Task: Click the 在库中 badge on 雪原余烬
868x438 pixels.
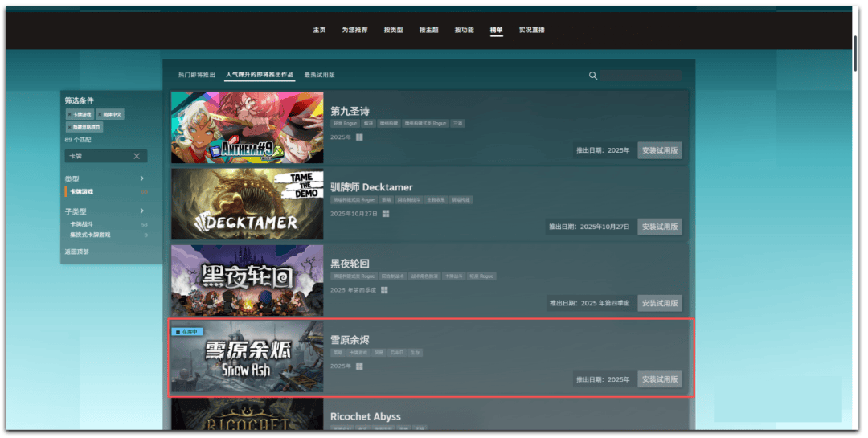Action: point(186,331)
